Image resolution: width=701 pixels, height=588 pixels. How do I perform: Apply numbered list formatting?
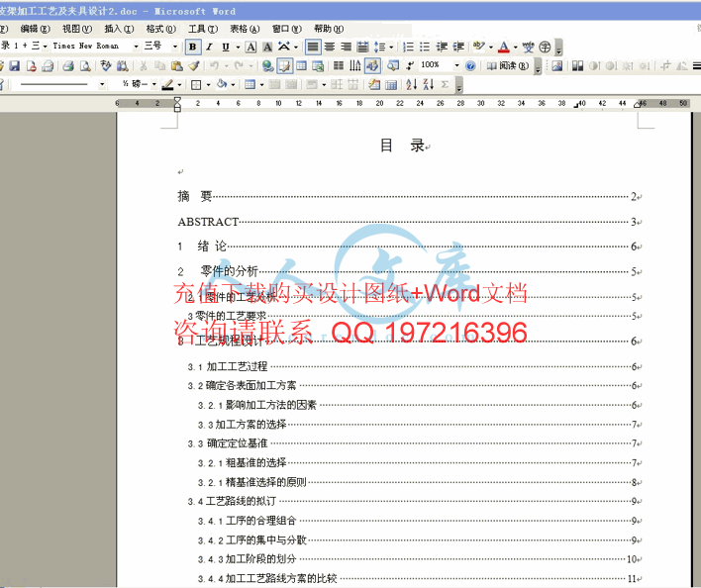click(x=408, y=47)
